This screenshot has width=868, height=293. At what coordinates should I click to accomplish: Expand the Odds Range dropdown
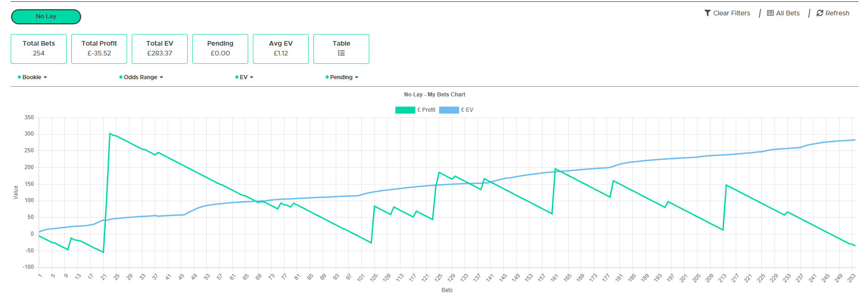[x=143, y=77]
